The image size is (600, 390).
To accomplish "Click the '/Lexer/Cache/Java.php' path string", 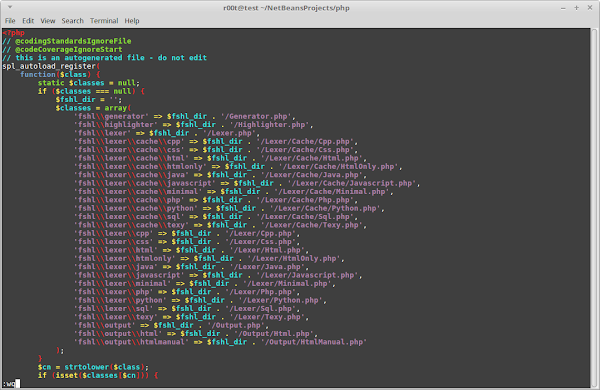I will [x=312, y=175].
